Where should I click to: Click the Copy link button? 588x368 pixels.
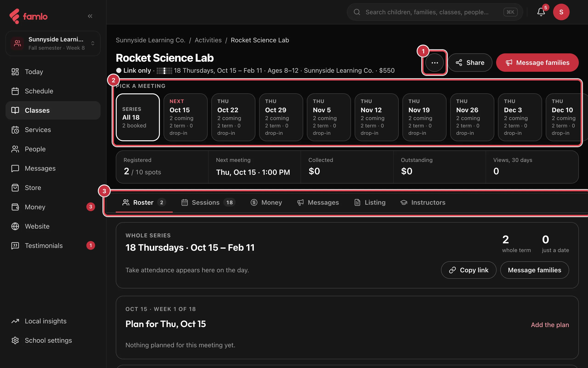point(469,270)
